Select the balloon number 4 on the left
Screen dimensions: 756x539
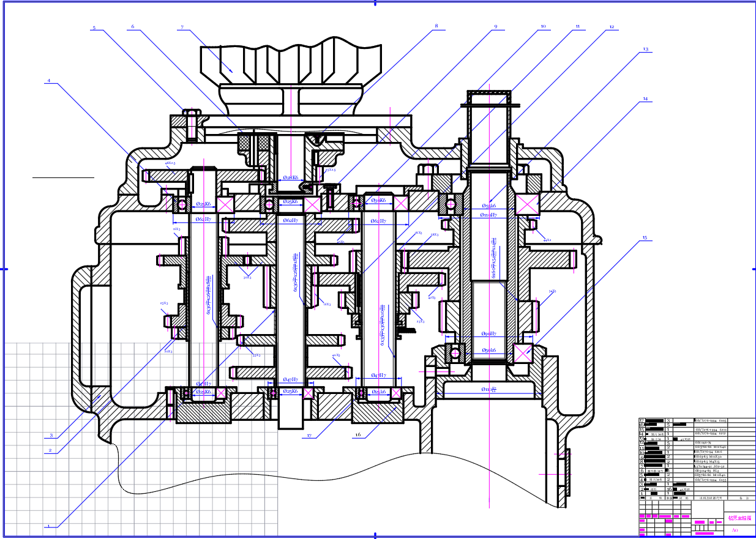coord(49,80)
